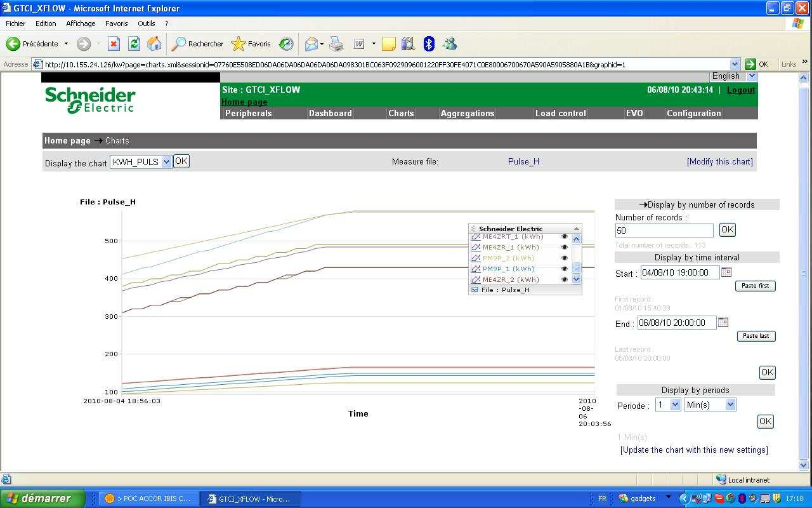
Task: Toggle visibility of ME4ZR_1 series
Action: coord(564,248)
